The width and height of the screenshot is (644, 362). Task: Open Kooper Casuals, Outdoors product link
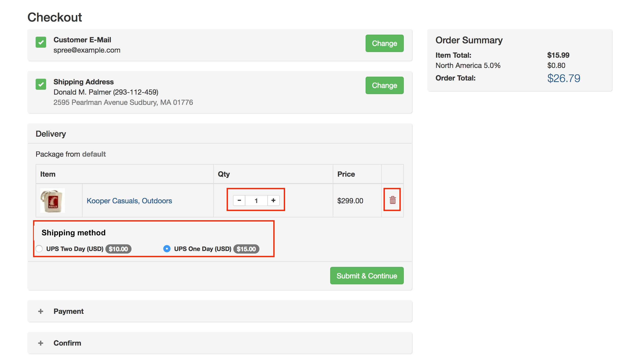point(129,201)
